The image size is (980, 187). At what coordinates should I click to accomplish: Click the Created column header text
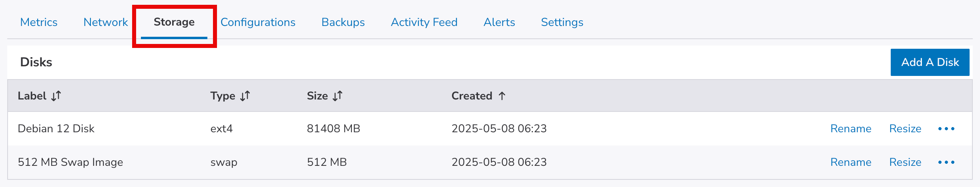tap(472, 96)
